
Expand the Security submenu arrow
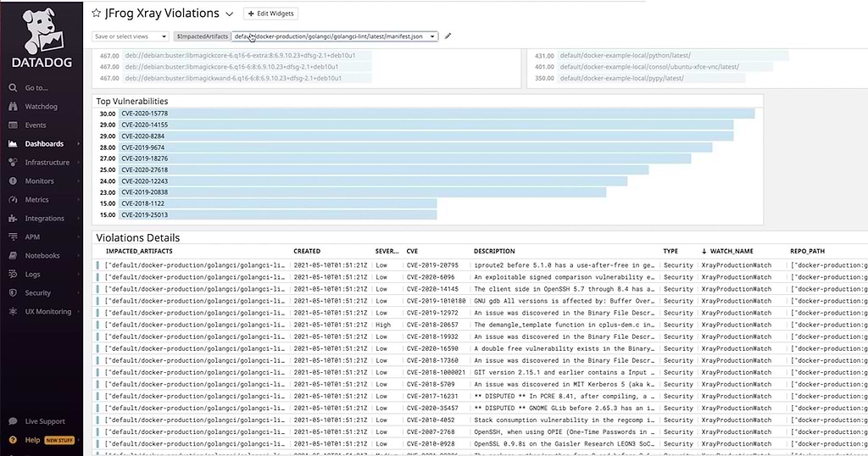pyautogui.click(x=78, y=292)
